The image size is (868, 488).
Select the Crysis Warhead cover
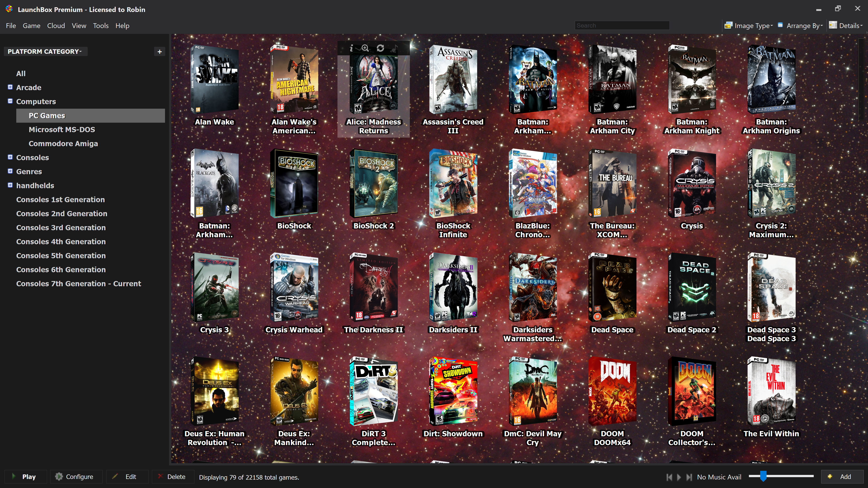pos(294,288)
